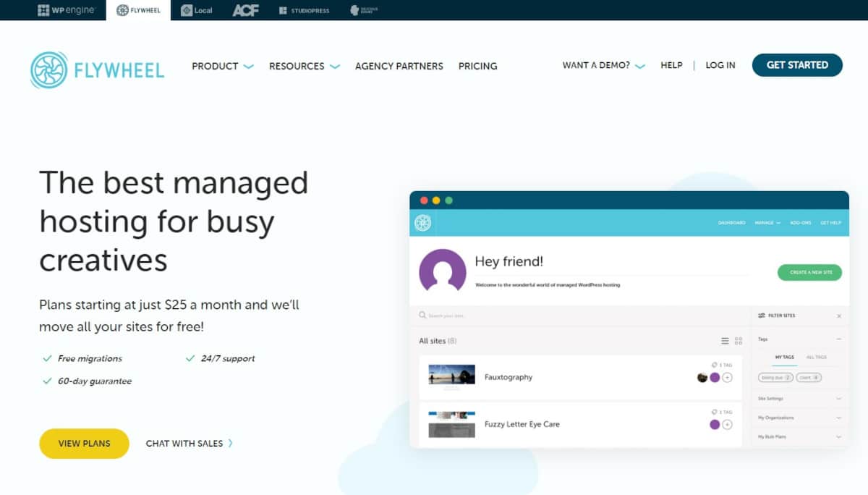Close the Filter Sites panel

click(839, 316)
